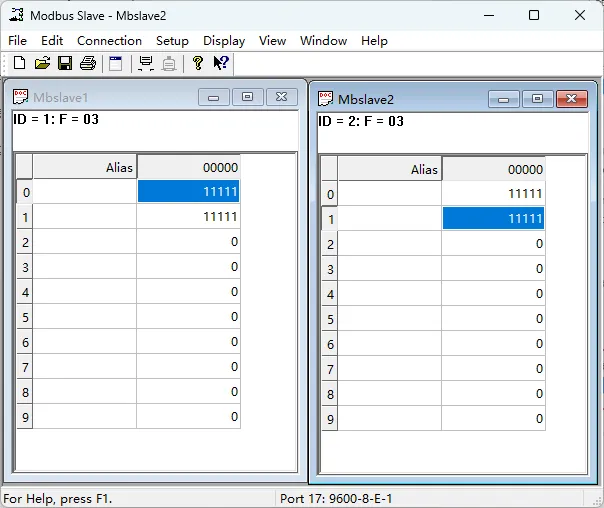Screen dimensions: 604x508
Task: Click Mbslave1 alias cell for row 4
Action: (85, 292)
